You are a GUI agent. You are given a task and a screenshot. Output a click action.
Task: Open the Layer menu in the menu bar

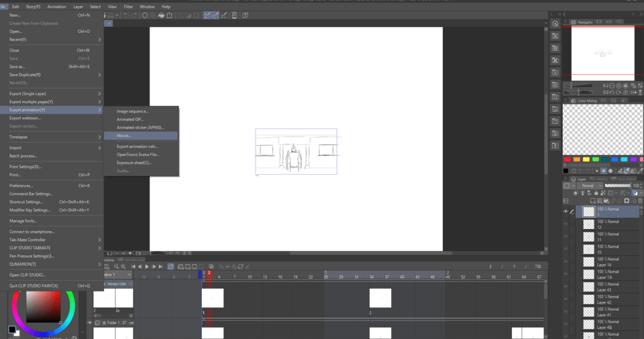tap(78, 7)
